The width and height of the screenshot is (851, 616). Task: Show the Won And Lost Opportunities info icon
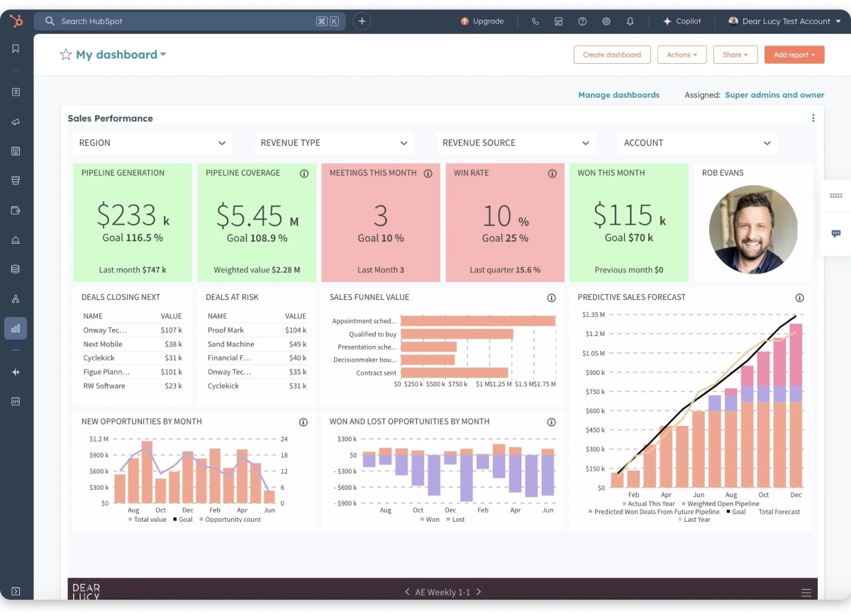[552, 422]
